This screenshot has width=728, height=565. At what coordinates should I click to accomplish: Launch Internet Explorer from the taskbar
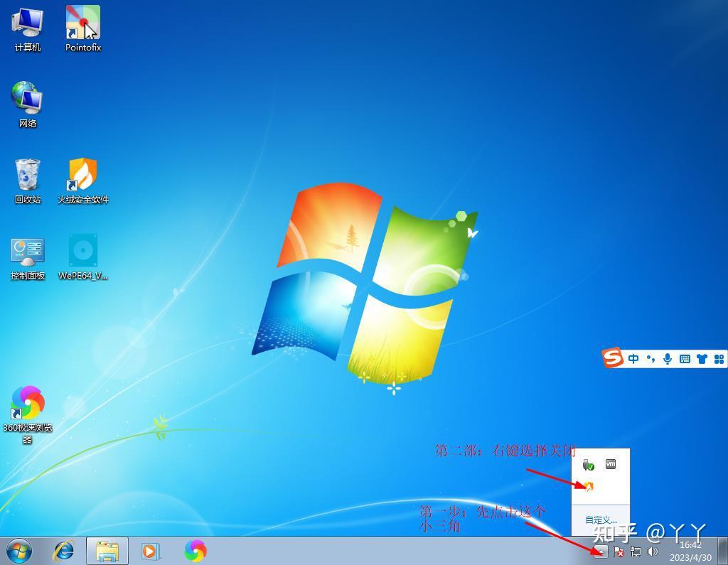click(x=63, y=551)
